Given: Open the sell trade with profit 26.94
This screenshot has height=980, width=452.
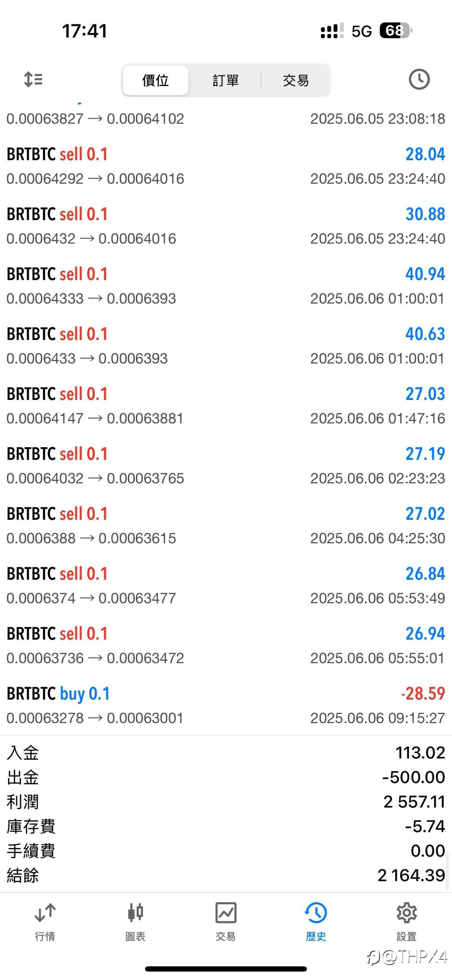Looking at the screenshot, I should (x=226, y=645).
